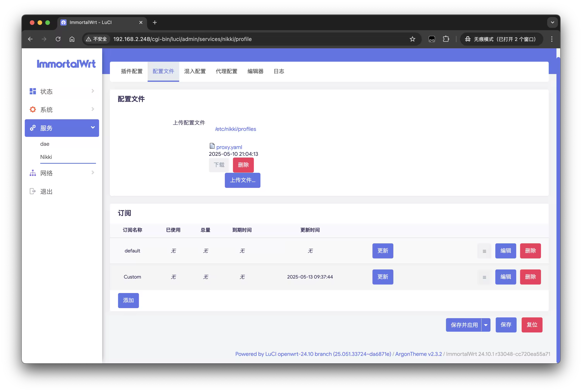This screenshot has height=392, width=582.
Task: Open the 代理配置 tab
Action: 226,71
